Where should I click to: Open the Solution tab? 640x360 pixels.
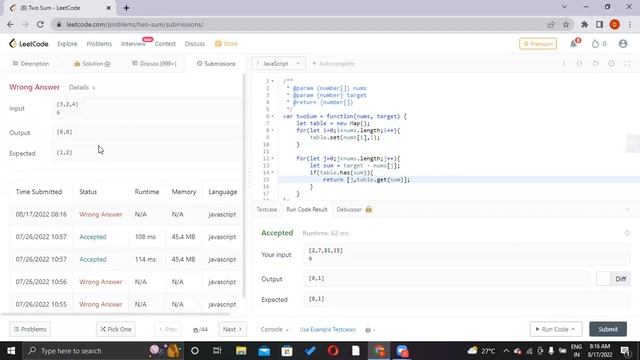coord(92,64)
